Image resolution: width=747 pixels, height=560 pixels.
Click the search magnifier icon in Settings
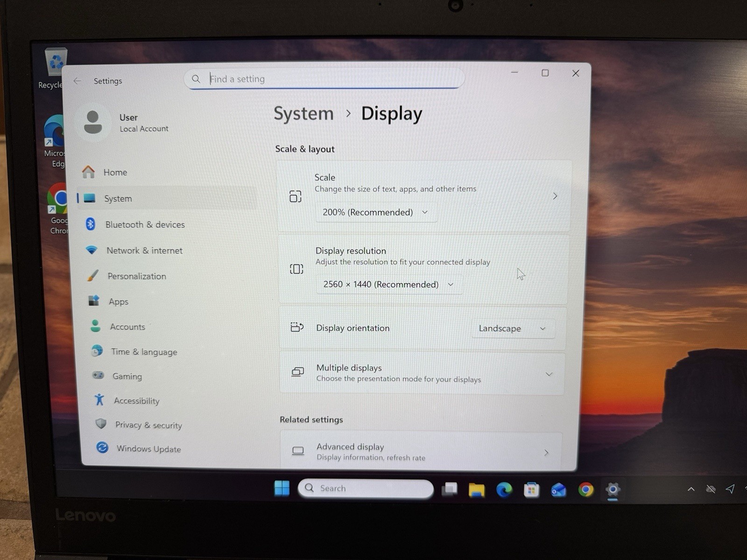[x=196, y=79]
